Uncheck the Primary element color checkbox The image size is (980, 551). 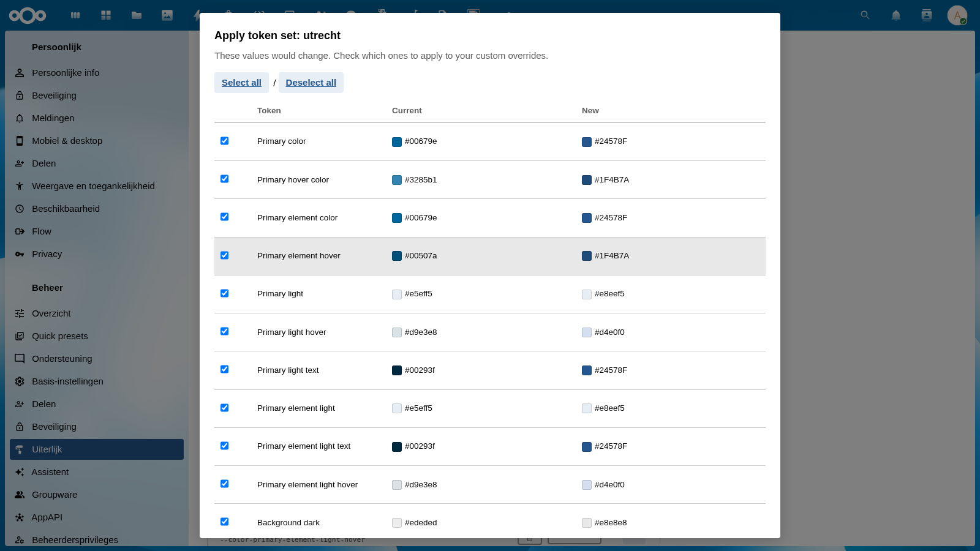pos(224,217)
